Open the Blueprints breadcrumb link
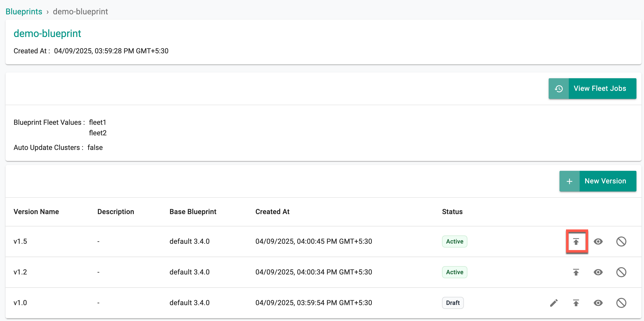This screenshot has width=644, height=321. [x=24, y=12]
